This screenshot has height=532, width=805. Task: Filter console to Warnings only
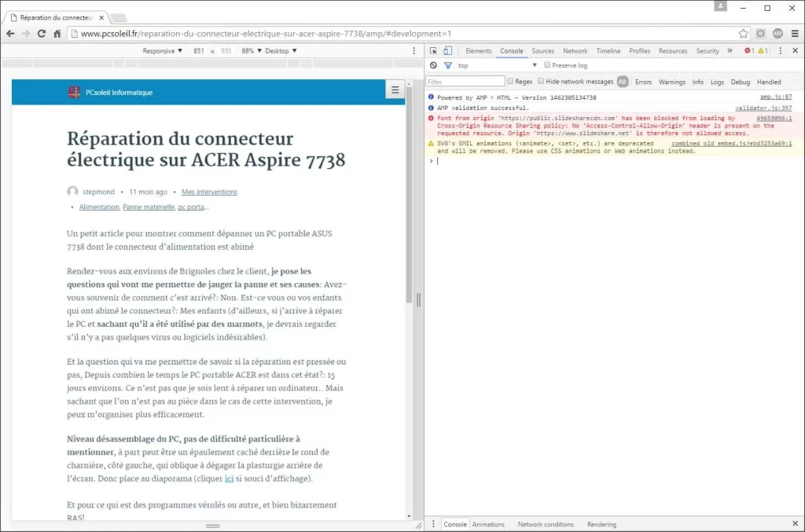pyautogui.click(x=672, y=82)
